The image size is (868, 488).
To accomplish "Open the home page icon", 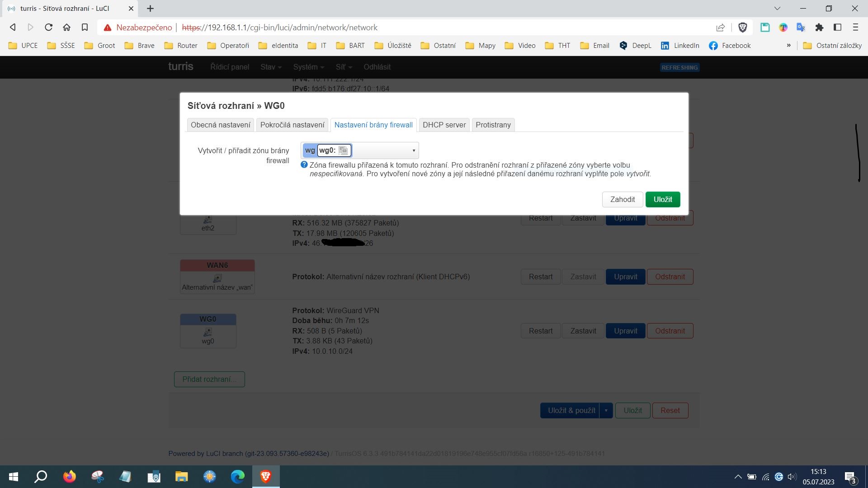I will tap(66, 28).
